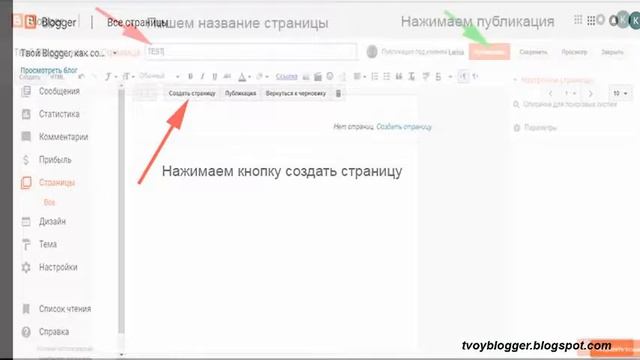640x360 pixels.
Task: Open the text background color picker
Action: pos(261,76)
